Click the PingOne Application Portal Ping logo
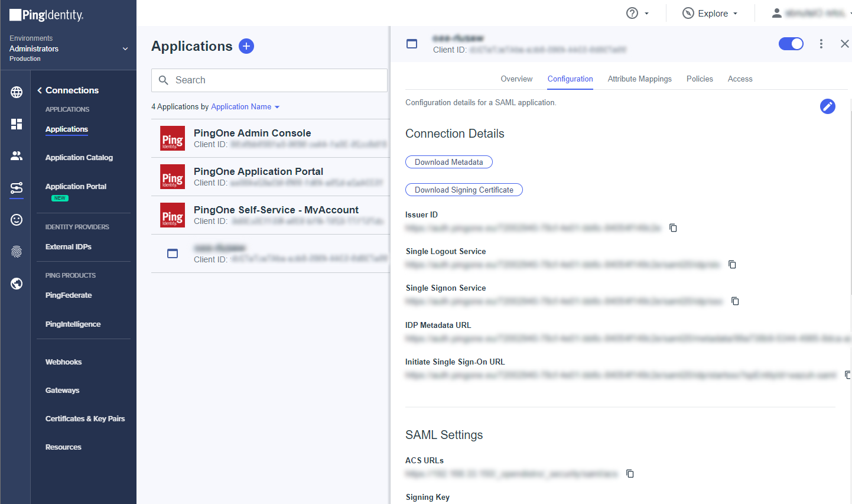The height and width of the screenshot is (504, 852). [x=173, y=177]
